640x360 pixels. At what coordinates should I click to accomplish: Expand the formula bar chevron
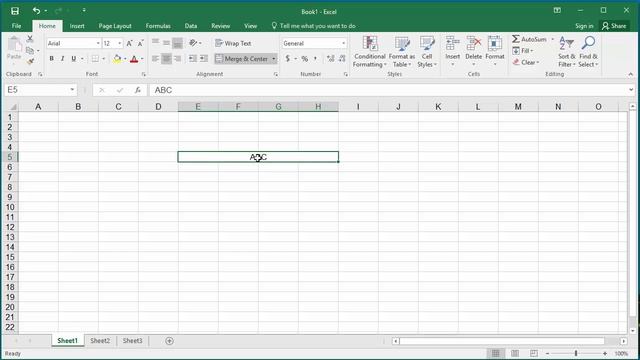click(x=631, y=90)
